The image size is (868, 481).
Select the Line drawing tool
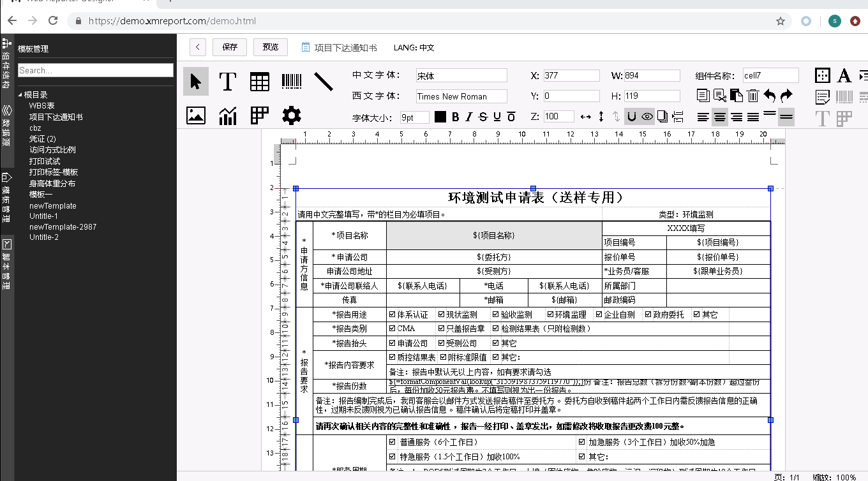pyautogui.click(x=324, y=81)
